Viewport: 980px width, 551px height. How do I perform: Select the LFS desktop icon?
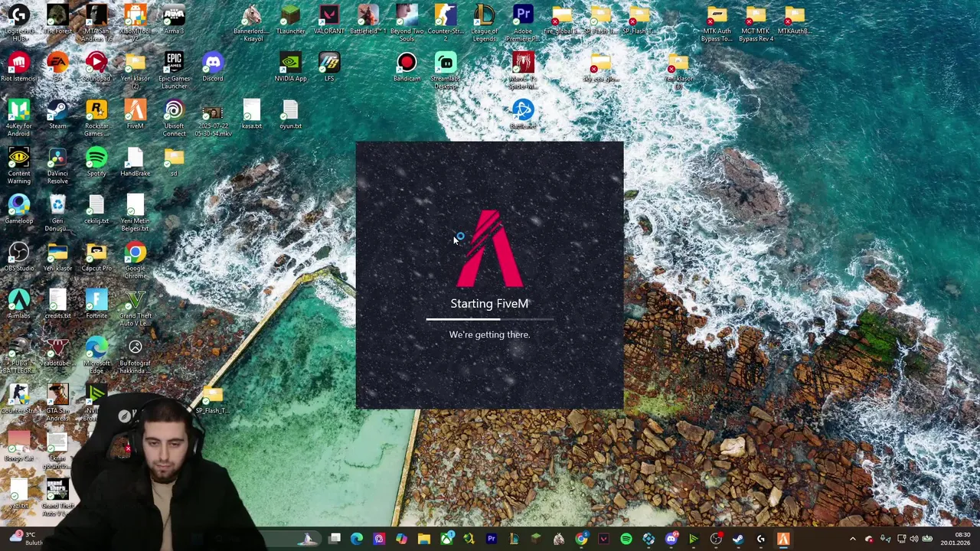329,67
